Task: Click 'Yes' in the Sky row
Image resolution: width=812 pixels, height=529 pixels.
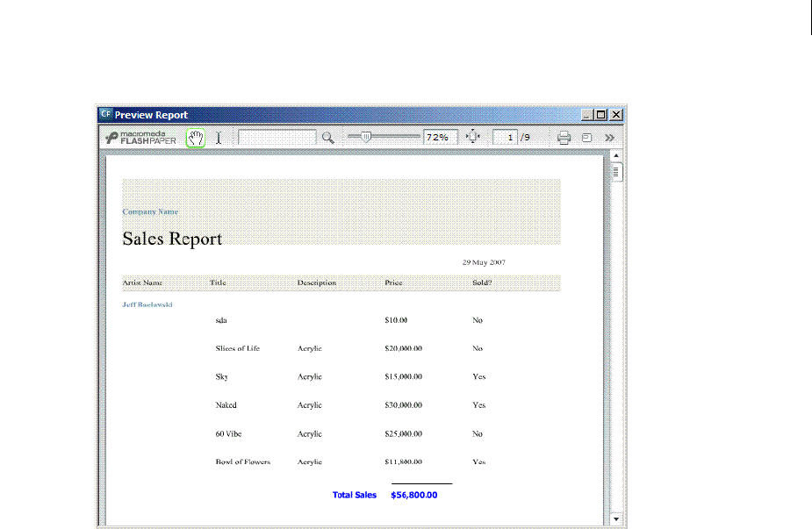Action: 479,377
